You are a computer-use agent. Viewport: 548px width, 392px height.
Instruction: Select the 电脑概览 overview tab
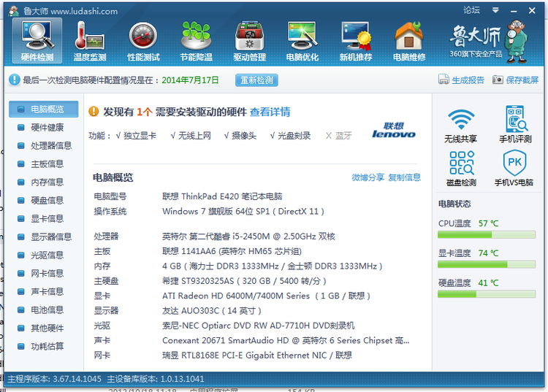[x=44, y=109]
